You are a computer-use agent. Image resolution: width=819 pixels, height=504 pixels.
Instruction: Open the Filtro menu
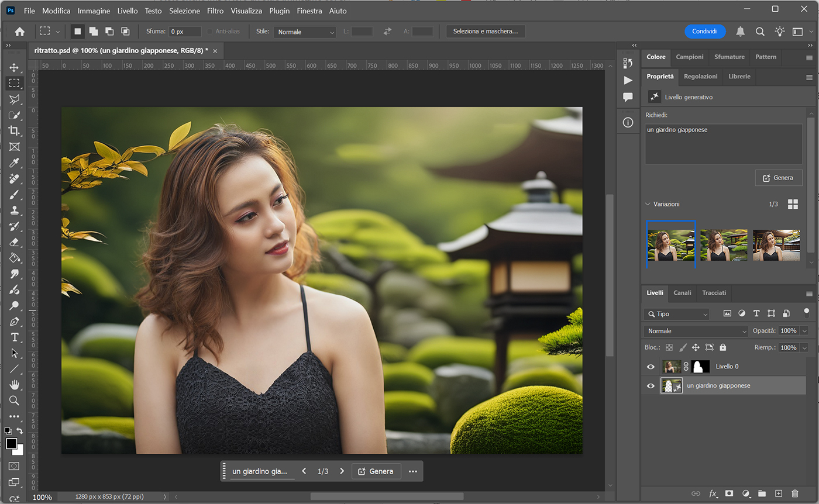(215, 11)
